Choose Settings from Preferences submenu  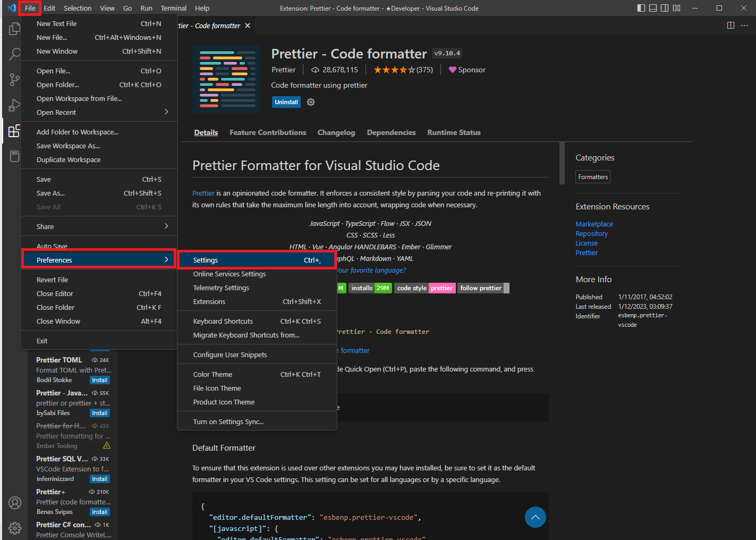pos(257,260)
